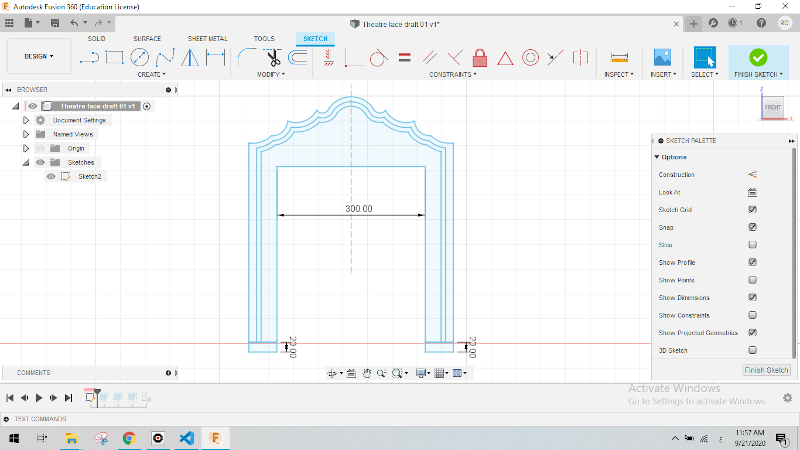Viewport: 800px width, 450px height.
Task: Collapse the Sketches tree node
Action: [26, 162]
